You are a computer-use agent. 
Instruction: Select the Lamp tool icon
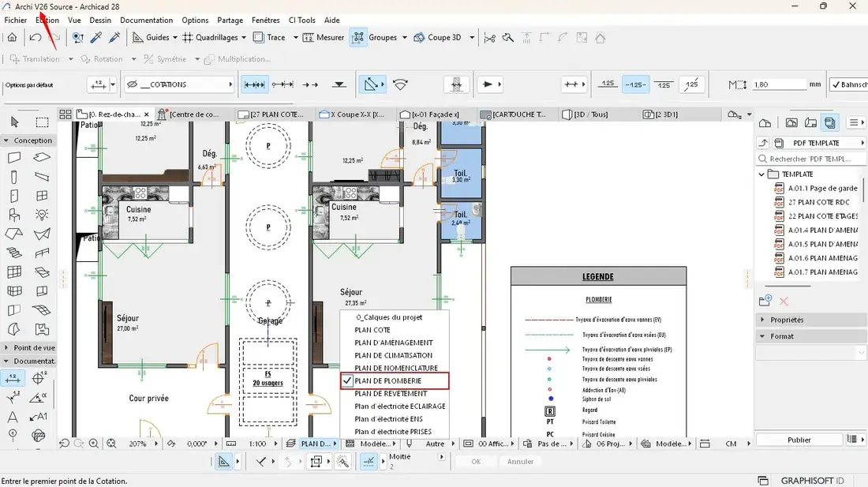(x=42, y=214)
